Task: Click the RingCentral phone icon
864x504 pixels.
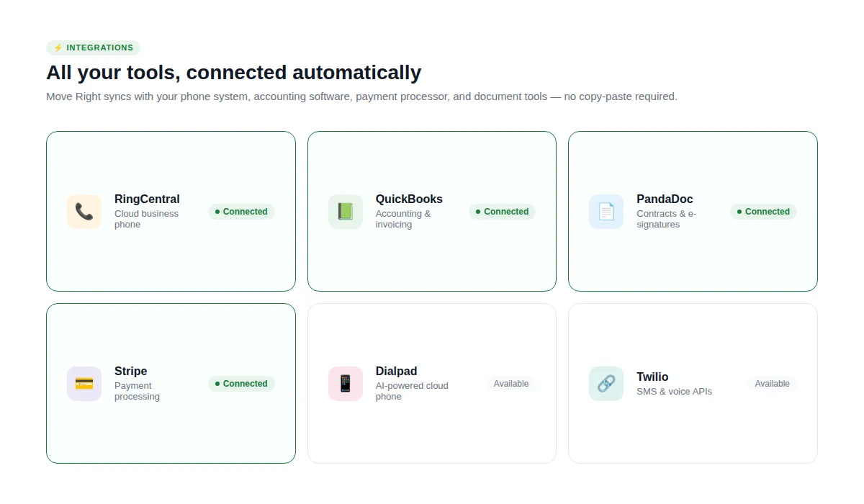Action: tap(84, 211)
